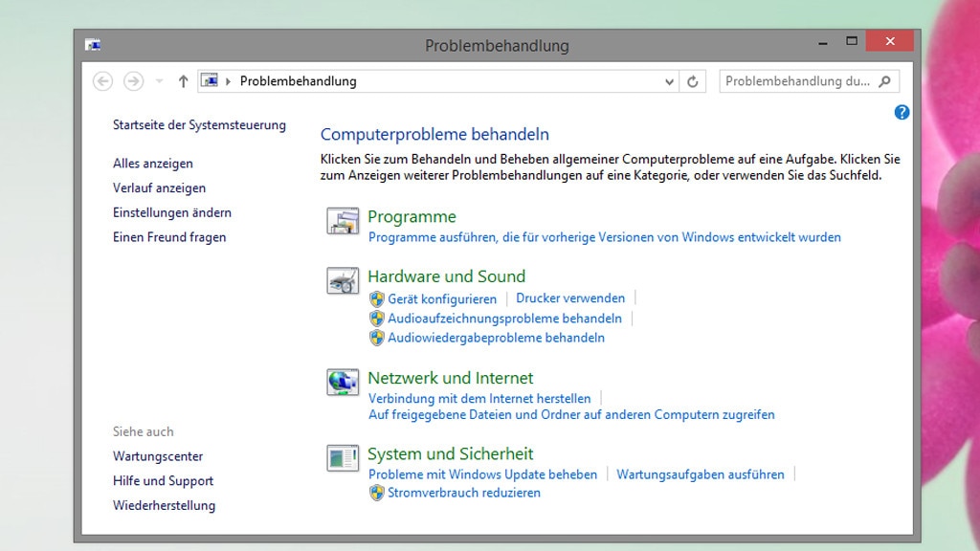Click the Hardware und Sound category icon
The height and width of the screenshot is (551, 980).
tap(343, 280)
